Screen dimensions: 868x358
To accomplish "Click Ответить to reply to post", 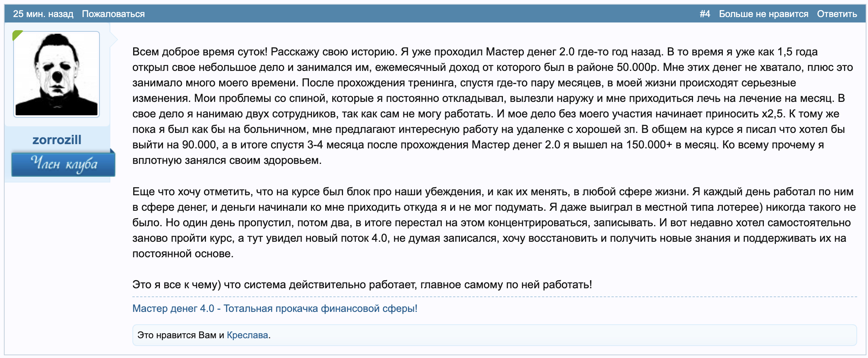I will [x=837, y=14].
